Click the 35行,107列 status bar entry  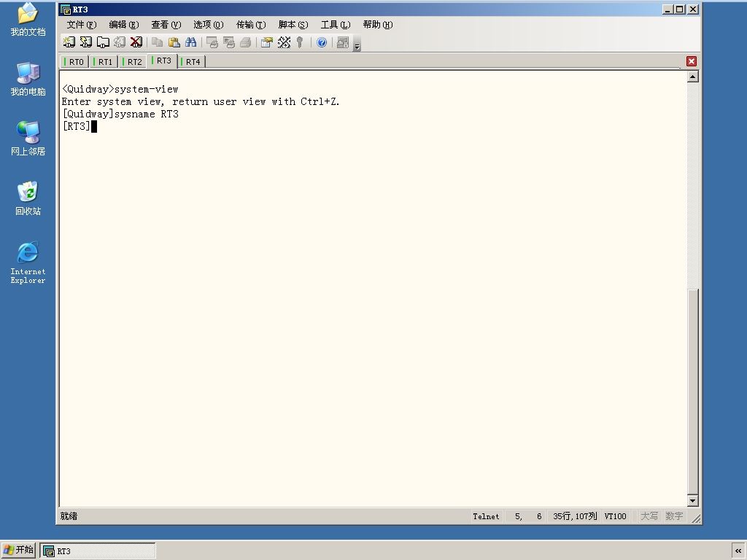pyautogui.click(x=575, y=516)
